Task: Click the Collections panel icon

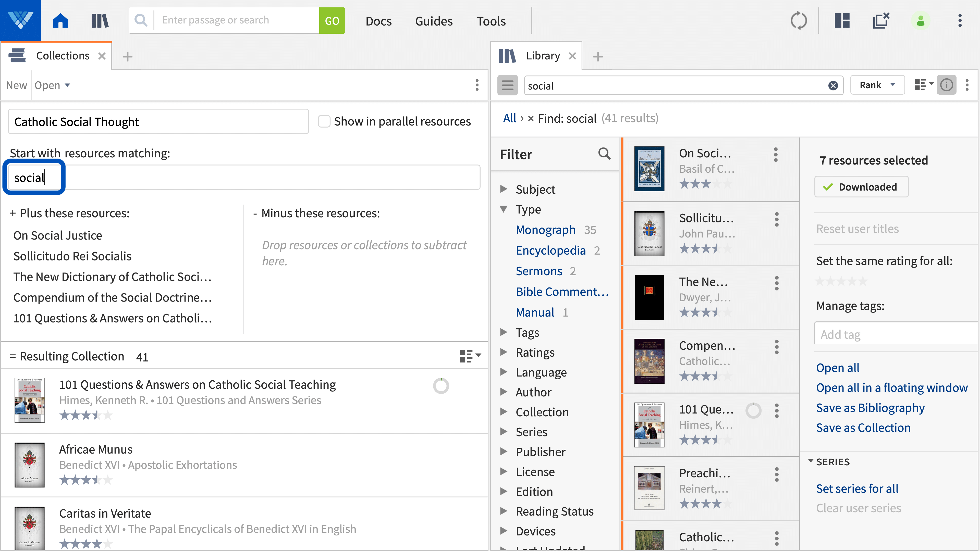Action: pos(17,56)
